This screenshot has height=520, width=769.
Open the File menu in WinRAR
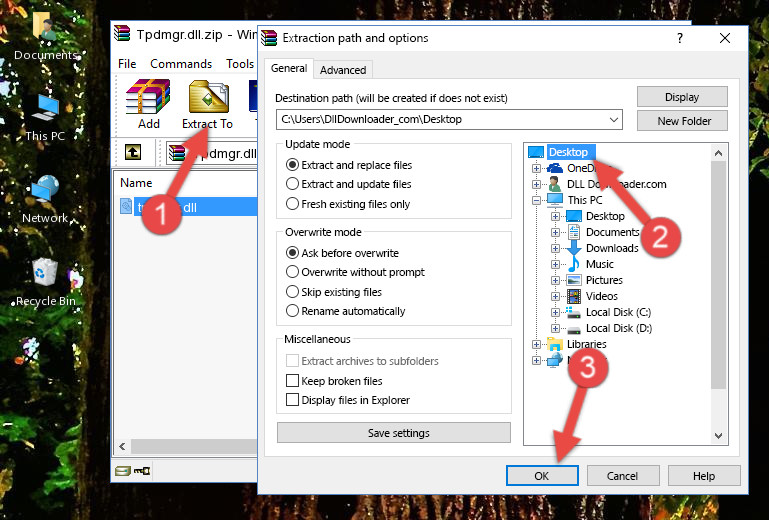(127, 64)
